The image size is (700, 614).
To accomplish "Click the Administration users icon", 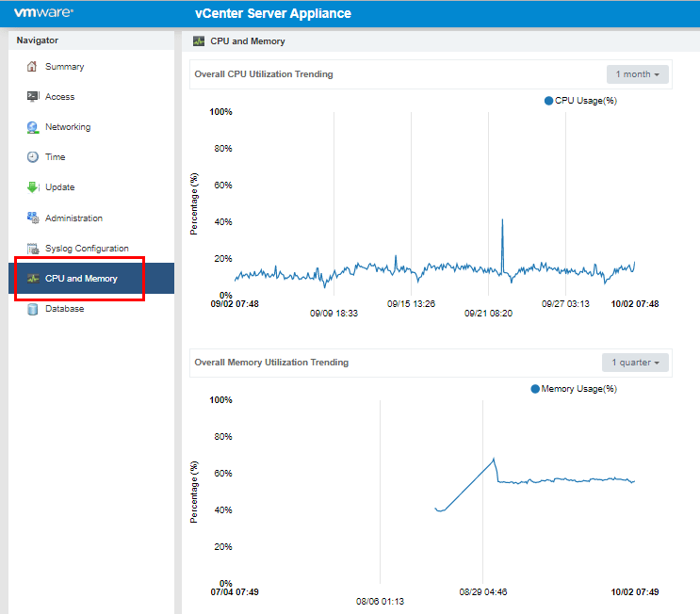I will tap(32, 218).
